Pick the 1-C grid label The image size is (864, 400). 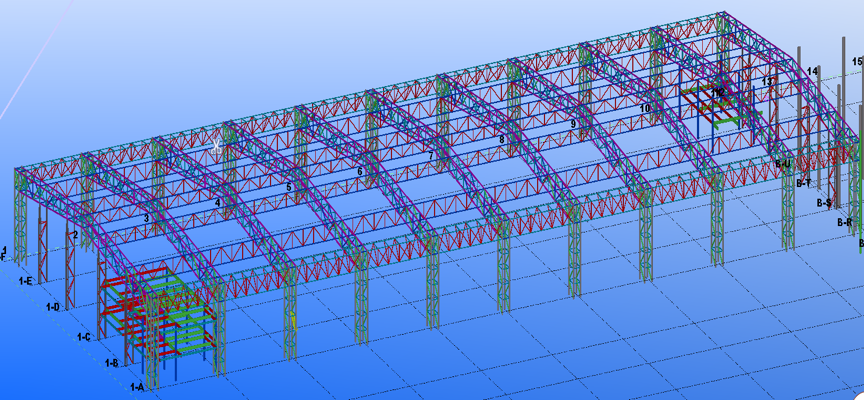85,337
